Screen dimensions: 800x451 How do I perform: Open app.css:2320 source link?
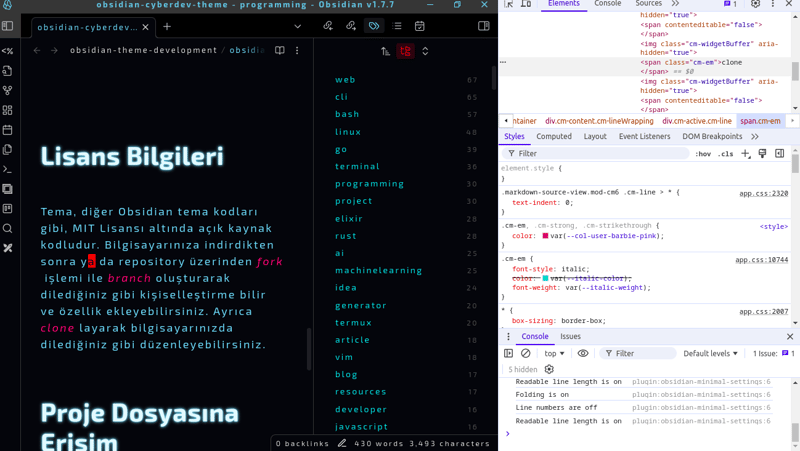click(x=764, y=193)
